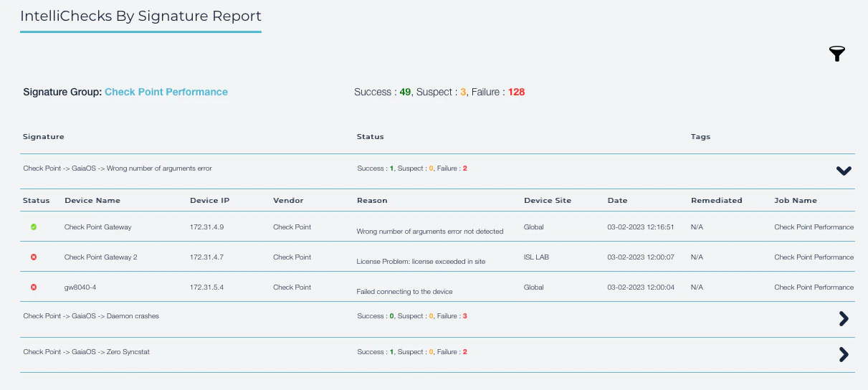
Task: Click the Device IP column header
Action: click(x=209, y=201)
